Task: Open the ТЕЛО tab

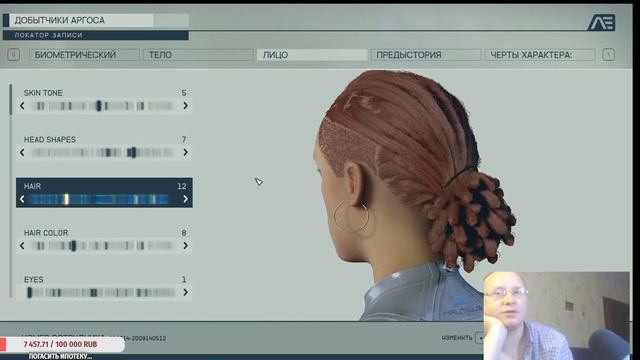Action: click(198, 55)
